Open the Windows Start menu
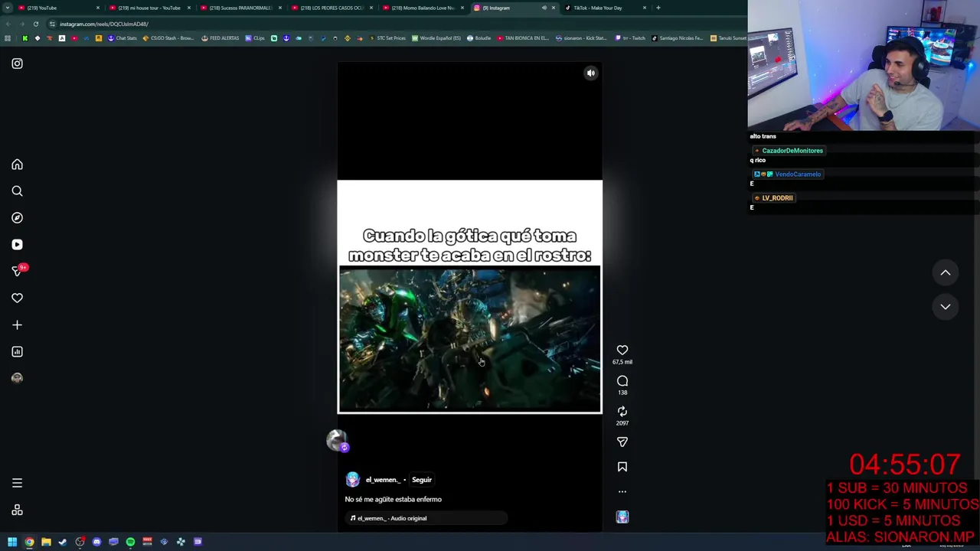The height and width of the screenshot is (551, 980). pos(12,542)
